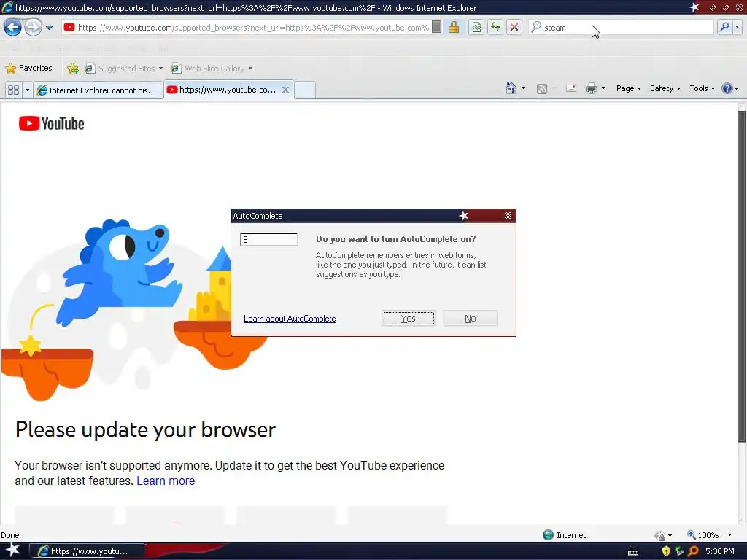Click the address bar URL field
Image resolution: width=747 pixels, height=560 pixels.
point(246,28)
